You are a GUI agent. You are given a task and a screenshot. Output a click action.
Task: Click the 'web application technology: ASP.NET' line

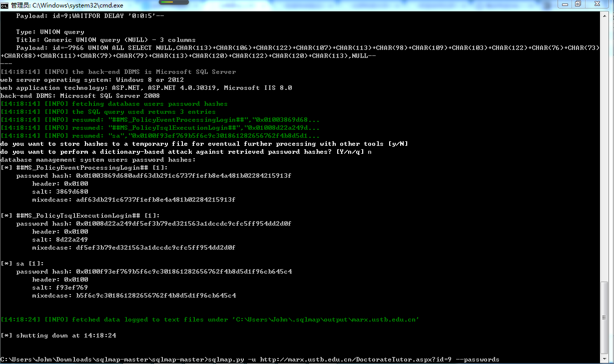tap(146, 88)
